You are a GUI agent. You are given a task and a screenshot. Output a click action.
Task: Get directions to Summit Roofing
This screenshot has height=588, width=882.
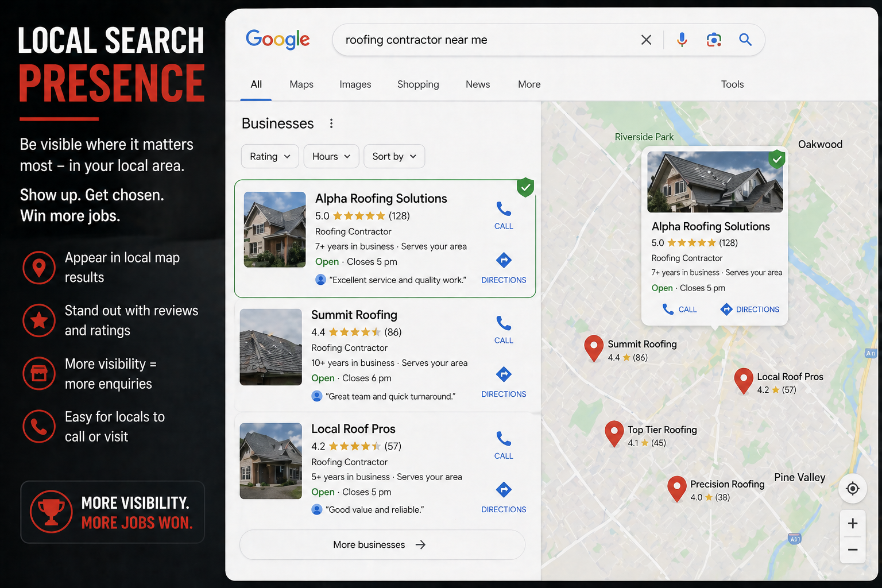(x=504, y=382)
